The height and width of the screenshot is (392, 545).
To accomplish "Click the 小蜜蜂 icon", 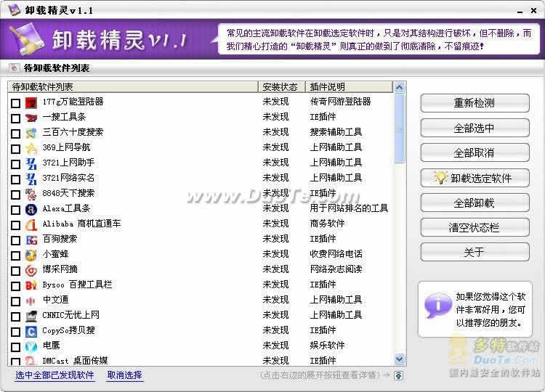I will click(31, 256).
